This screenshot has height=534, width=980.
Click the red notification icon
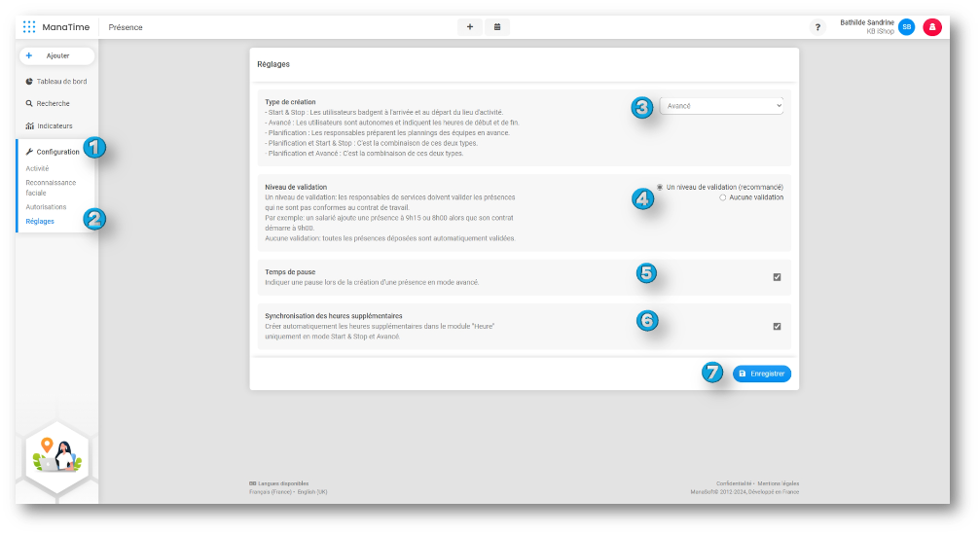pyautogui.click(x=932, y=27)
